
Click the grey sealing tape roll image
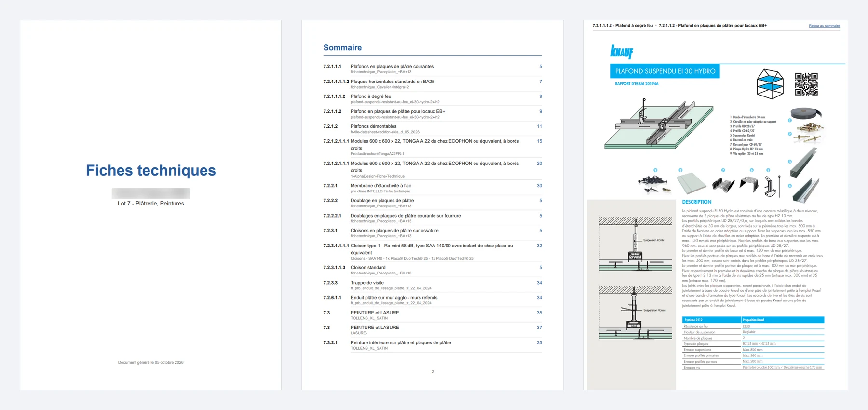click(x=806, y=113)
